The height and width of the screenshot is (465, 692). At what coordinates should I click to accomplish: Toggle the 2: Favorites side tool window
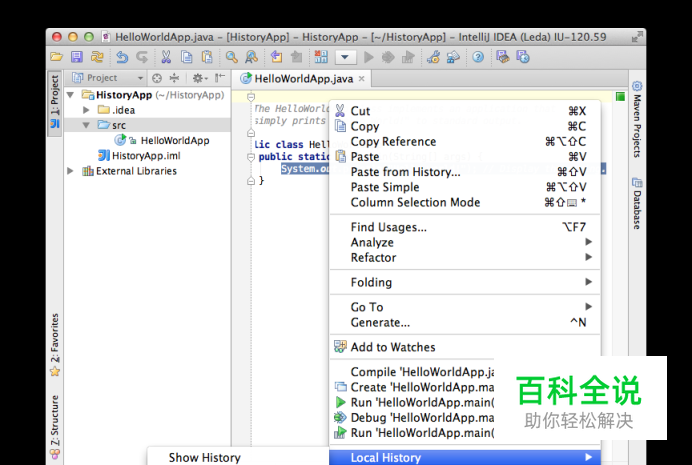click(55, 345)
